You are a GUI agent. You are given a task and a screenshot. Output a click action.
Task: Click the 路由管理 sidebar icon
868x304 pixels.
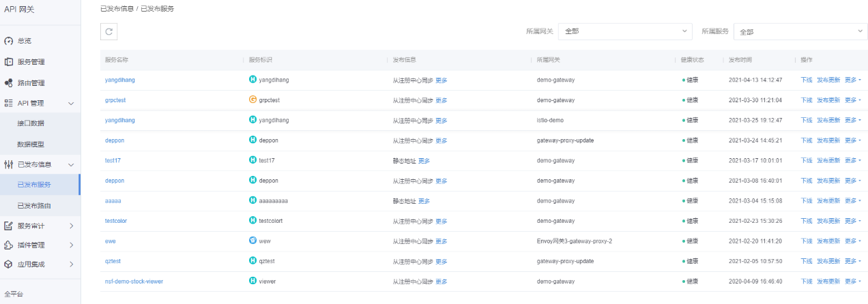(x=9, y=83)
